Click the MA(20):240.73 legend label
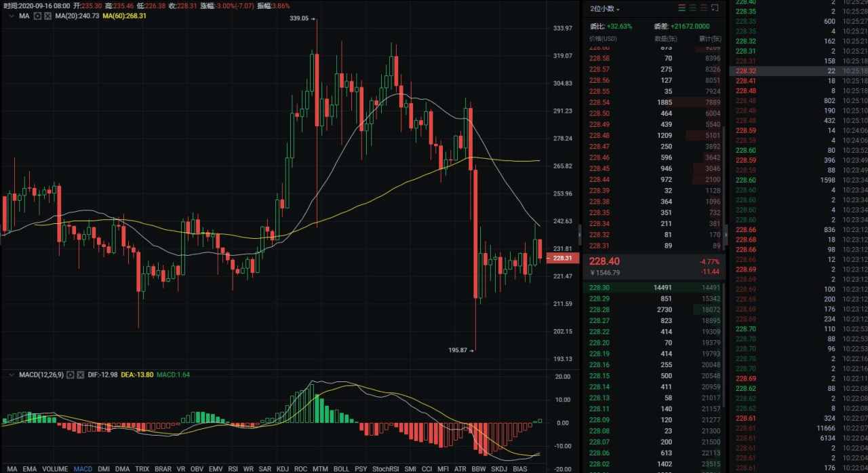Viewport: 868px width, 473px height. (x=79, y=16)
